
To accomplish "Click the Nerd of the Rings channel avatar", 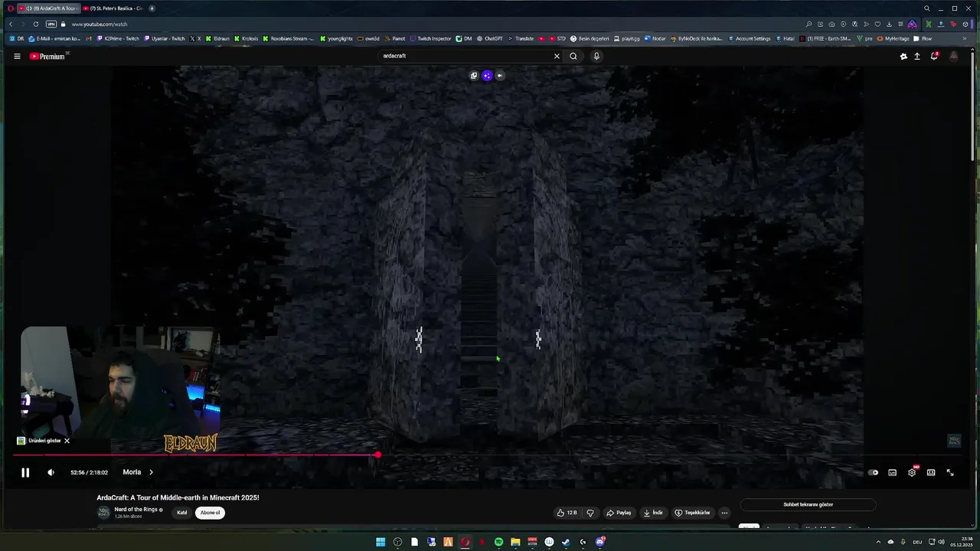I will pos(103,512).
